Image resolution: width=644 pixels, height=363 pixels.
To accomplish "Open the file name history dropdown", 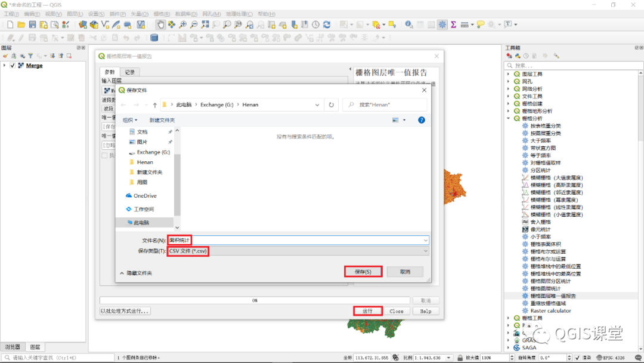I will 426,240.
